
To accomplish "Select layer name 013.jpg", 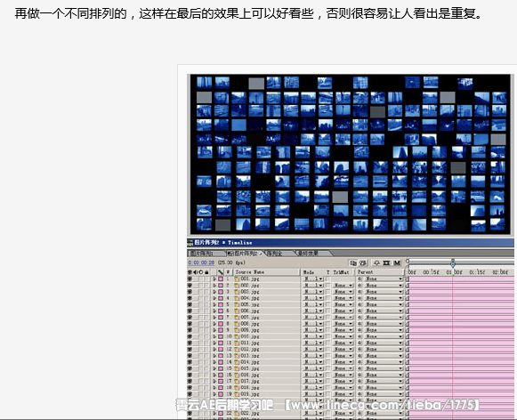I will click(250, 356).
